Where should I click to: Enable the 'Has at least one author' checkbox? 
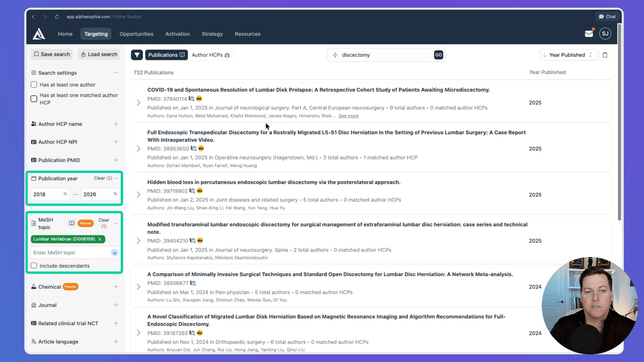click(34, 84)
